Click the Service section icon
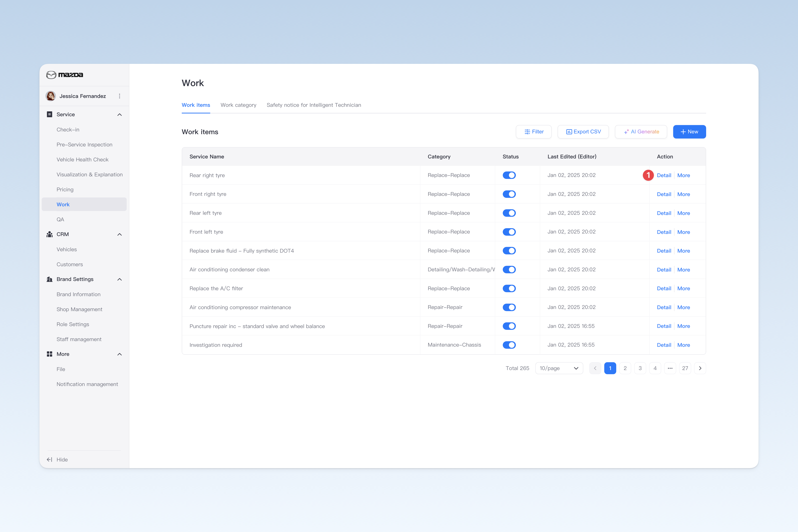This screenshot has height=532, width=798. tap(49, 114)
